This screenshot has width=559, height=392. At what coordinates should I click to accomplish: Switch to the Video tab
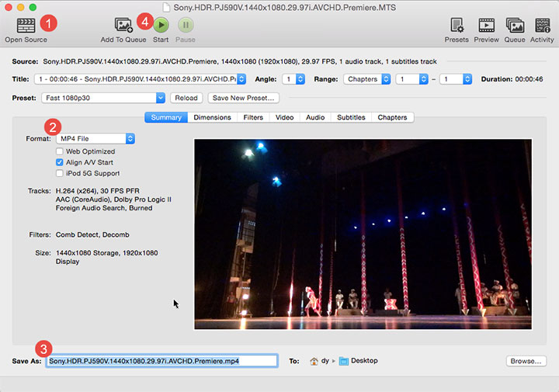[x=284, y=117]
